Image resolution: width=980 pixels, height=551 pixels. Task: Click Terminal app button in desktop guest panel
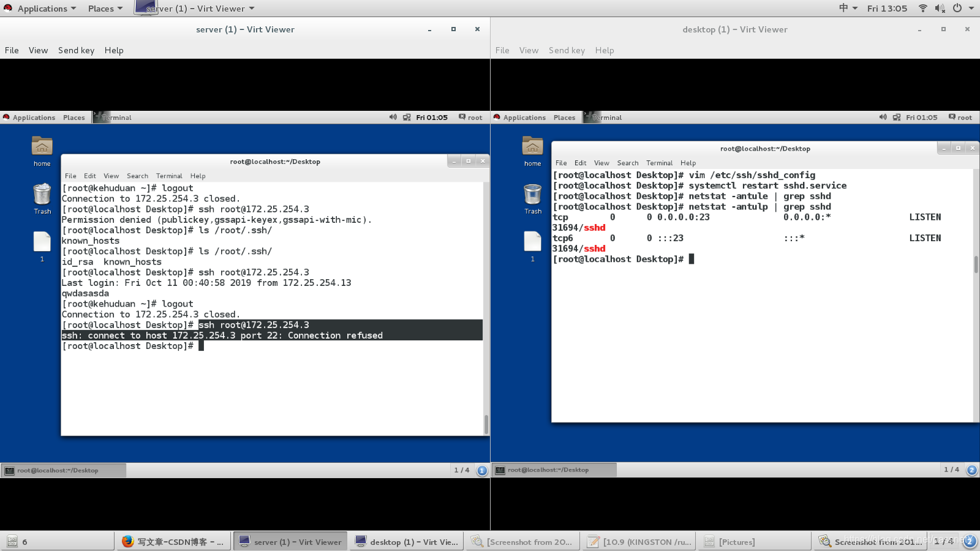(603, 118)
